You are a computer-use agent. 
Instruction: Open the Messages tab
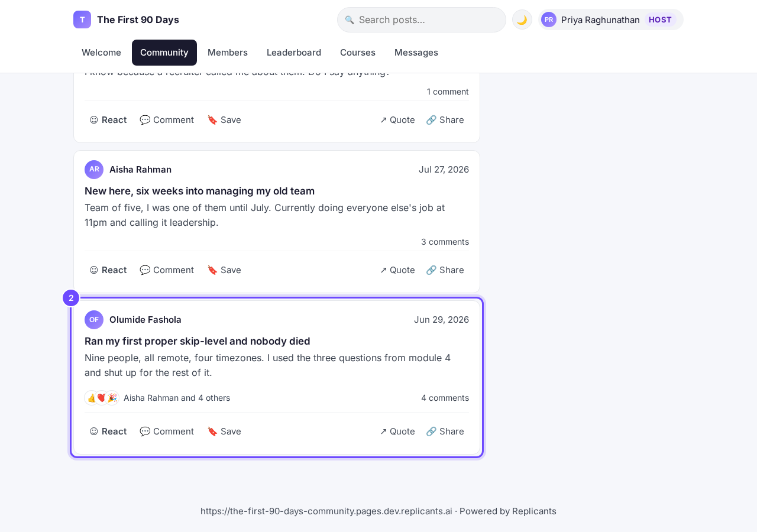tap(416, 53)
